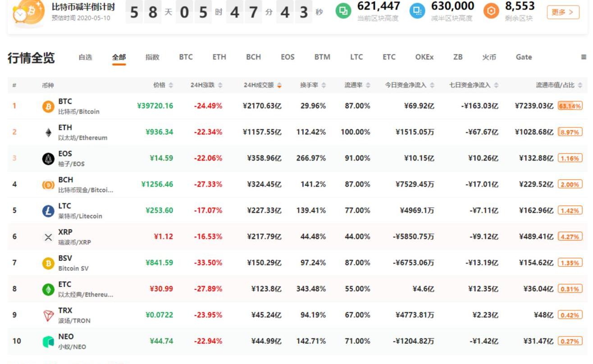Select the 指数 tab
593x364 pixels.
(x=152, y=57)
